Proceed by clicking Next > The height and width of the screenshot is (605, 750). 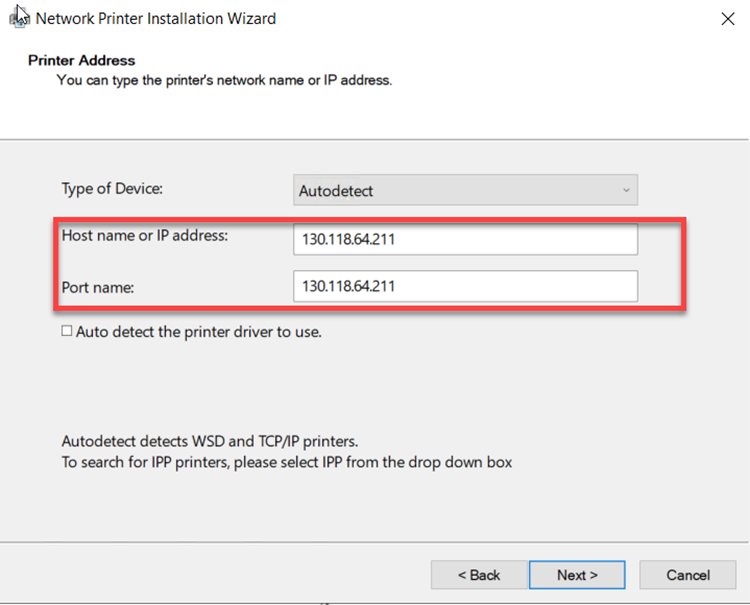pyautogui.click(x=577, y=575)
